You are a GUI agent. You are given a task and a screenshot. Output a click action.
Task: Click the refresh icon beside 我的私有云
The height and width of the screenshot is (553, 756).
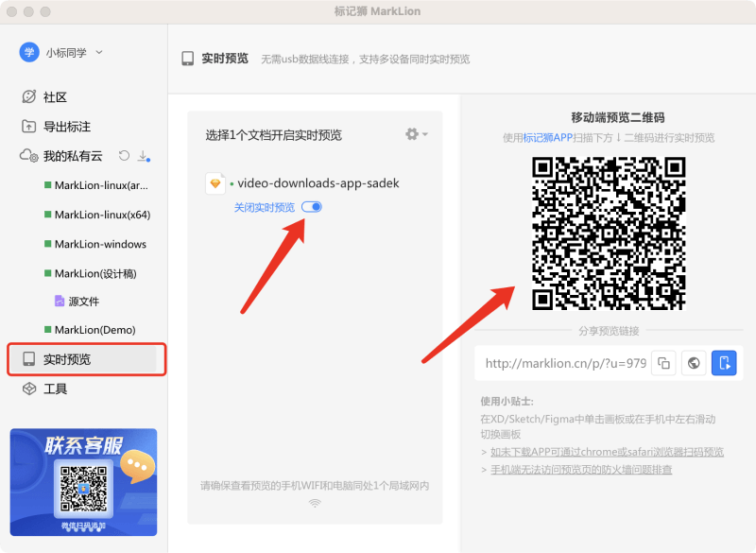[124, 156]
